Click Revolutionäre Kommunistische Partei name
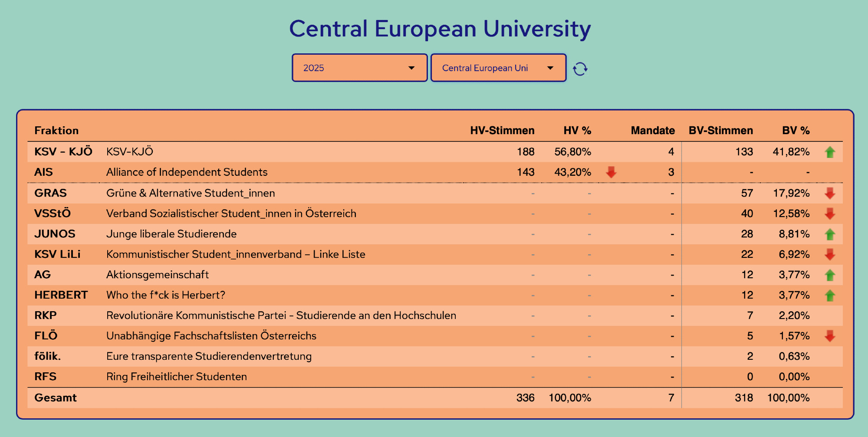Viewport: 868px width, 437px height. [281, 315]
